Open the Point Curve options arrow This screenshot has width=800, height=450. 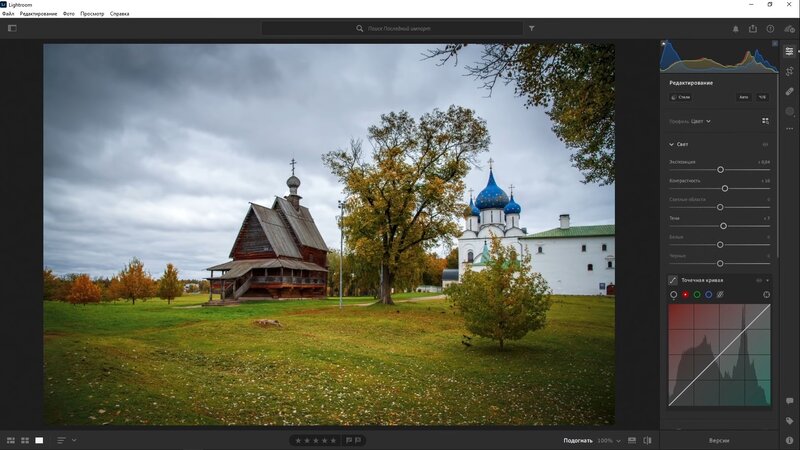[767, 280]
